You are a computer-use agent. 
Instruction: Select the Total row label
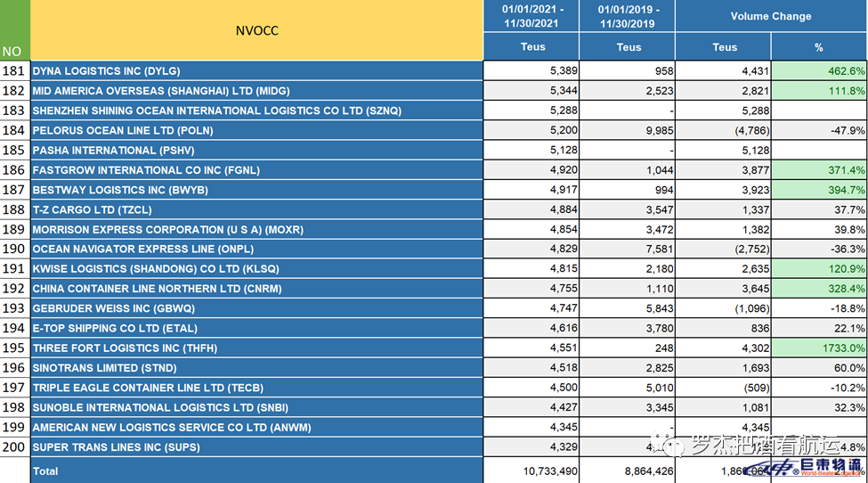coord(257,471)
